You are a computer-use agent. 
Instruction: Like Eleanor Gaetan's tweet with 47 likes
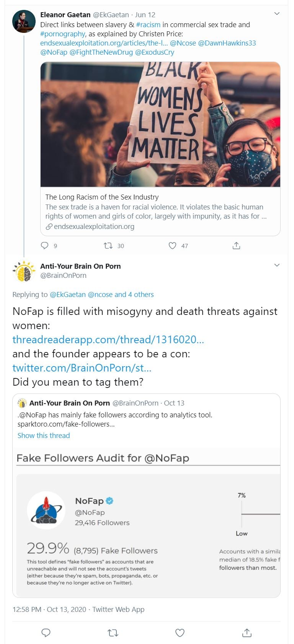click(173, 246)
